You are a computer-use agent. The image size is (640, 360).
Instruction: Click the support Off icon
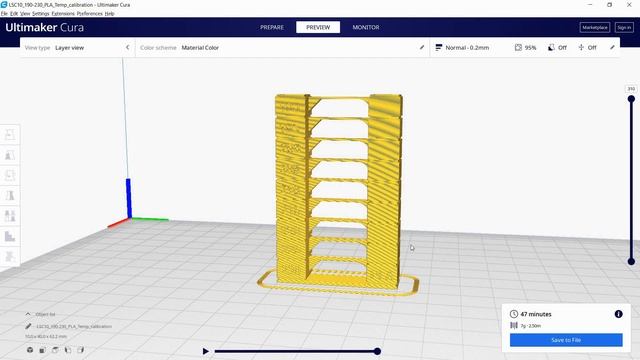(x=551, y=47)
